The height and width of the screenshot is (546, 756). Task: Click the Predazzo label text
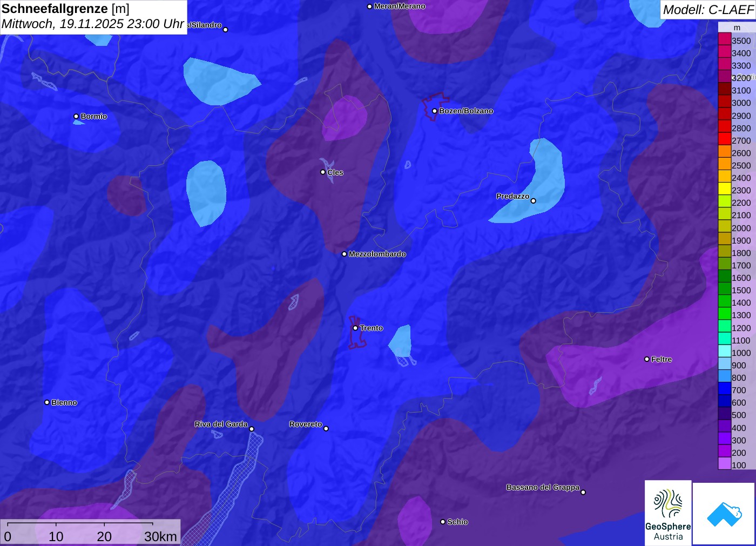click(512, 196)
